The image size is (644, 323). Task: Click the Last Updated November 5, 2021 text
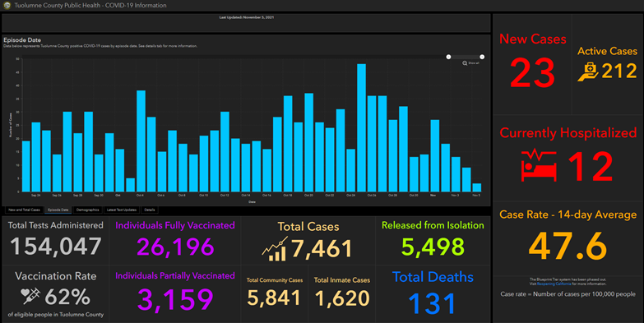pyautogui.click(x=247, y=17)
